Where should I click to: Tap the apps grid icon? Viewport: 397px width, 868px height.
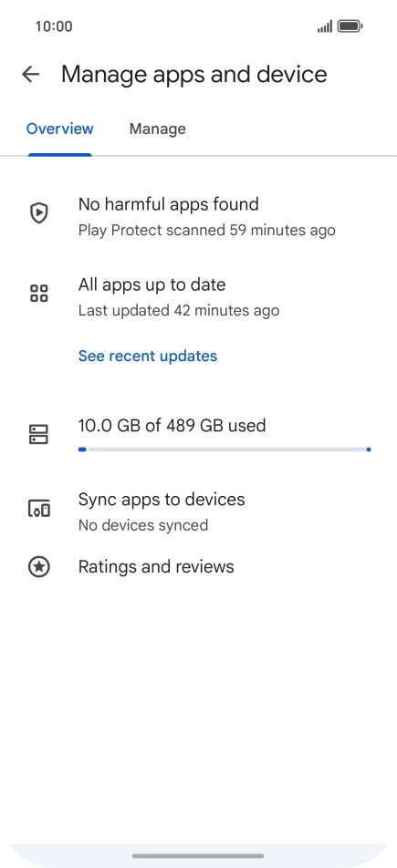[39, 294]
